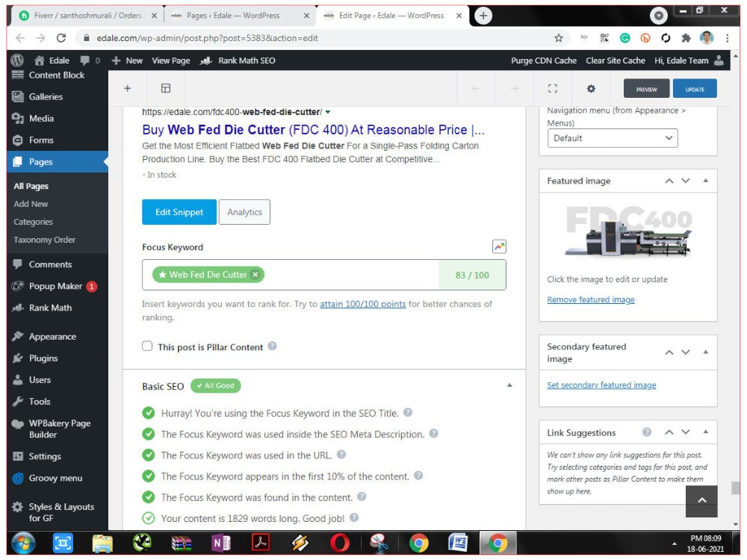Viewport: 747px width, 560px height.
Task: Open Hi, Edale Team user menu
Action: 689,60
